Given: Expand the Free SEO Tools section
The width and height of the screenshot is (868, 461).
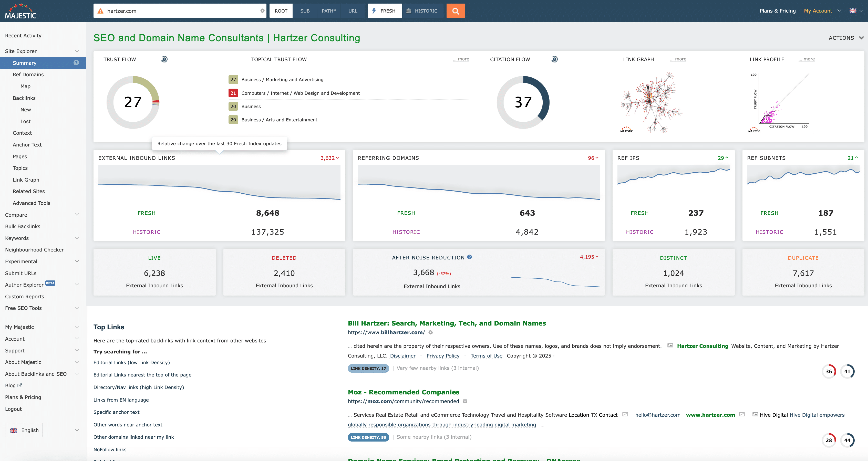Looking at the screenshot, I should coord(77,308).
